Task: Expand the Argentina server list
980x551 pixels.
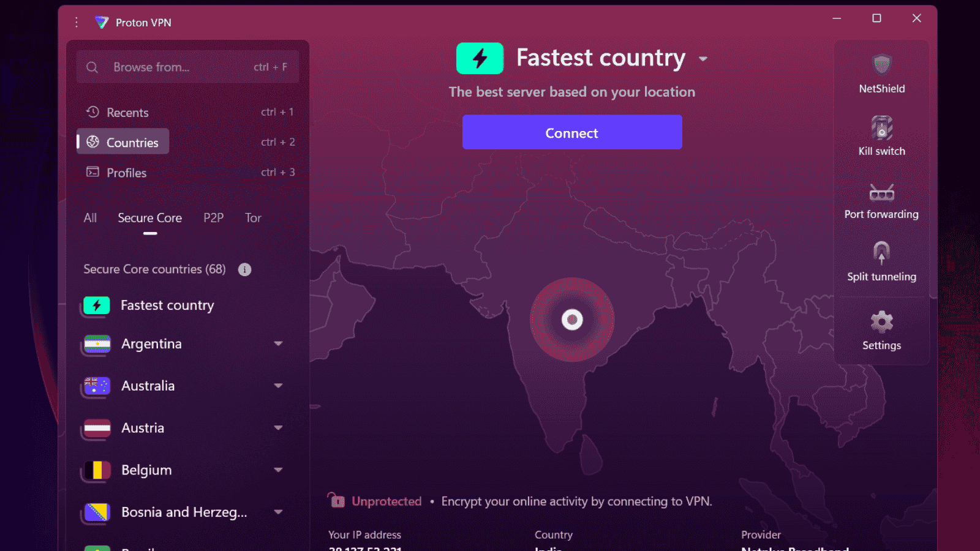Action: pos(279,344)
